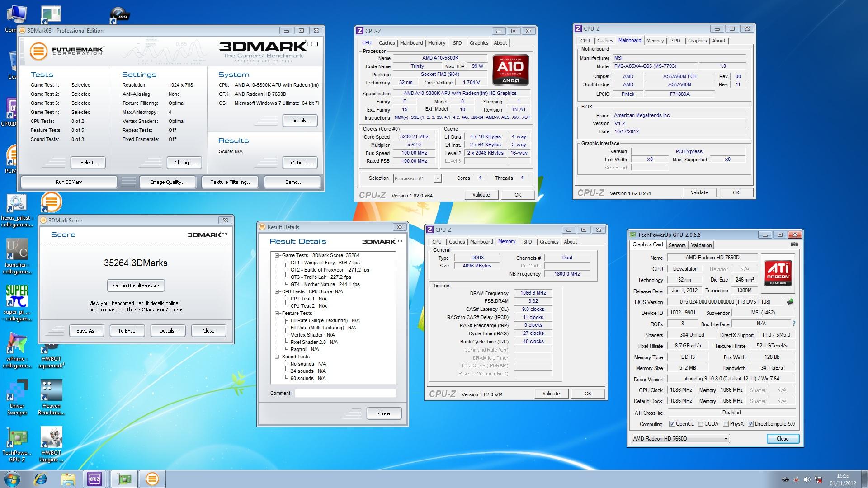Click the taskbar clock showing 16:59
The width and height of the screenshot is (868, 488).
(843, 479)
